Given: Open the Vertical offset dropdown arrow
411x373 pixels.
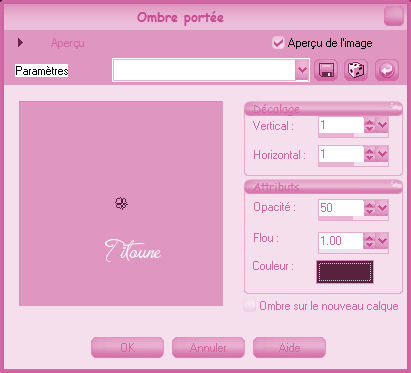Looking at the screenshot, I should (x=382, y=125).
